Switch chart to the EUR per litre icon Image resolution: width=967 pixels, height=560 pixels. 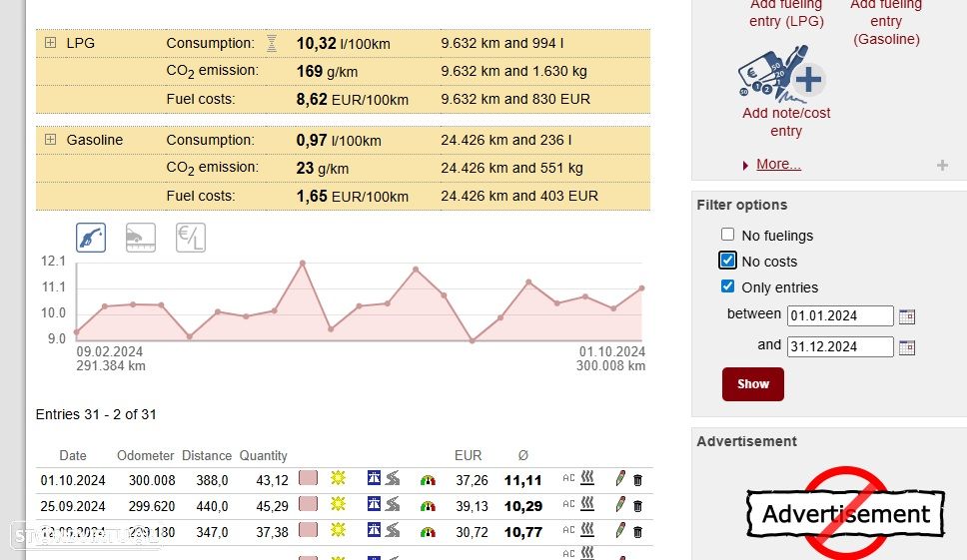tap(191, 238)
